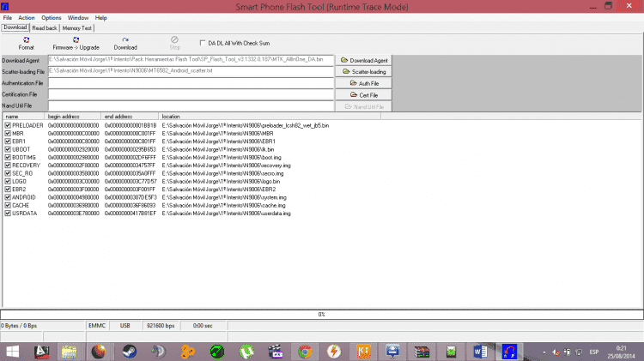644x361 pixels.
Task: Uncheck the RECOVERY partition checkbox
Action: 8,165
